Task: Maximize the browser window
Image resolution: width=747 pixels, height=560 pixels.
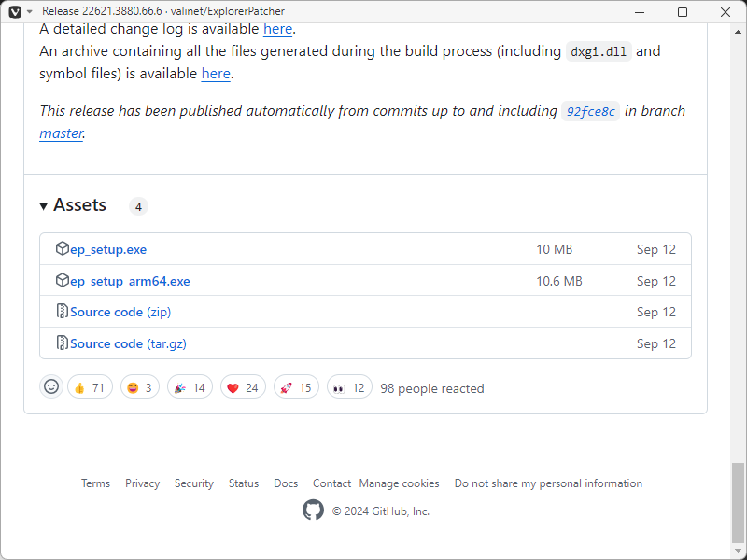Action: point(683,12)
